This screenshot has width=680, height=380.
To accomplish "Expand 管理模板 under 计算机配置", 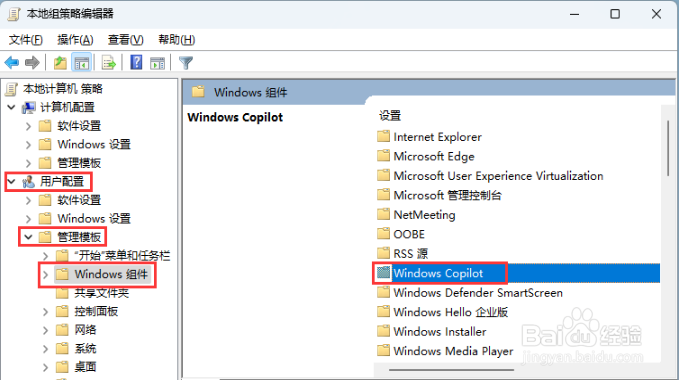I will click(29, 163).
